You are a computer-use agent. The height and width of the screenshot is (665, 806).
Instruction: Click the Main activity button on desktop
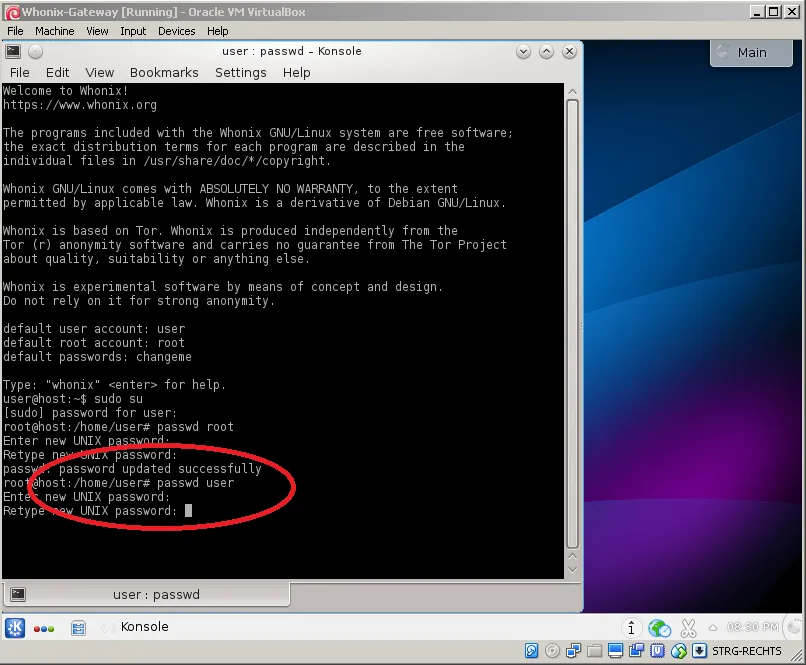point(751,52)
